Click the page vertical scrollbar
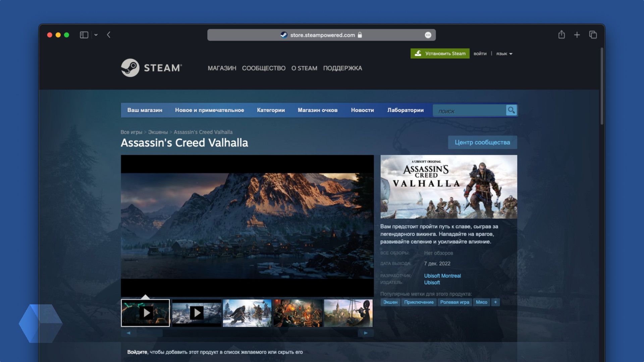The height and width of the screenshot is (362, 644). tap(602, 86)
